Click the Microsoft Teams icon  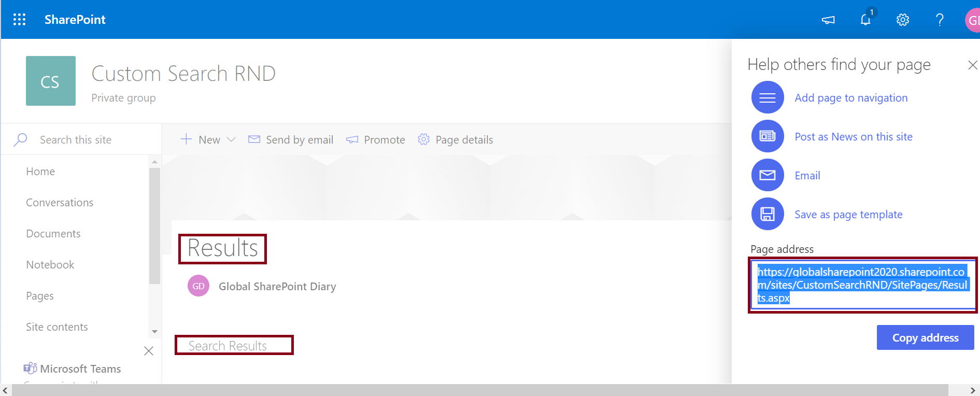pos(30,368)
